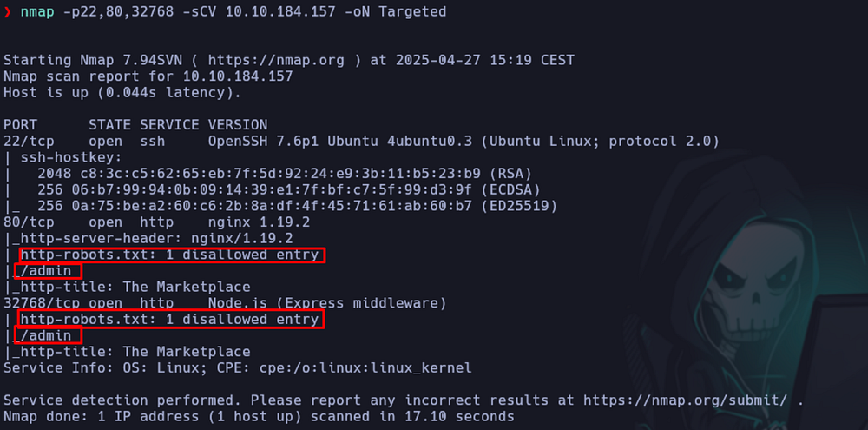Screen dimensions: 868x430
Task: Click the second highlighted http-robots.txt entry
Action: [170, 319]
